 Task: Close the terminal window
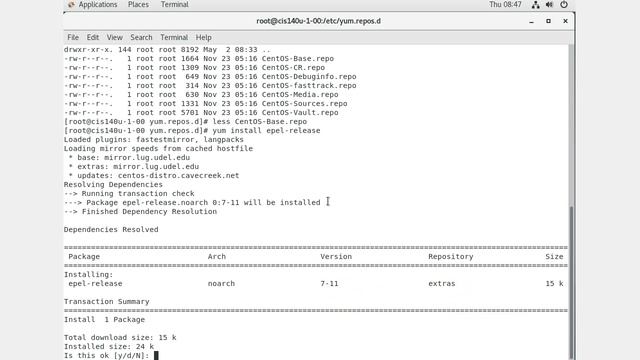pos(565,21)
